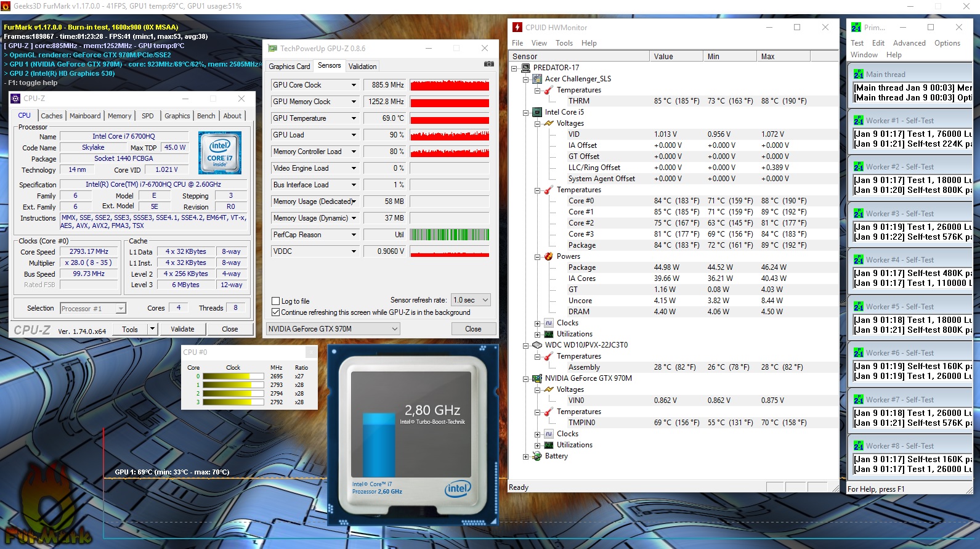Click the Worker #4 Self-Test window icon
Screen dimensions: 980x549
click(858, 260)
